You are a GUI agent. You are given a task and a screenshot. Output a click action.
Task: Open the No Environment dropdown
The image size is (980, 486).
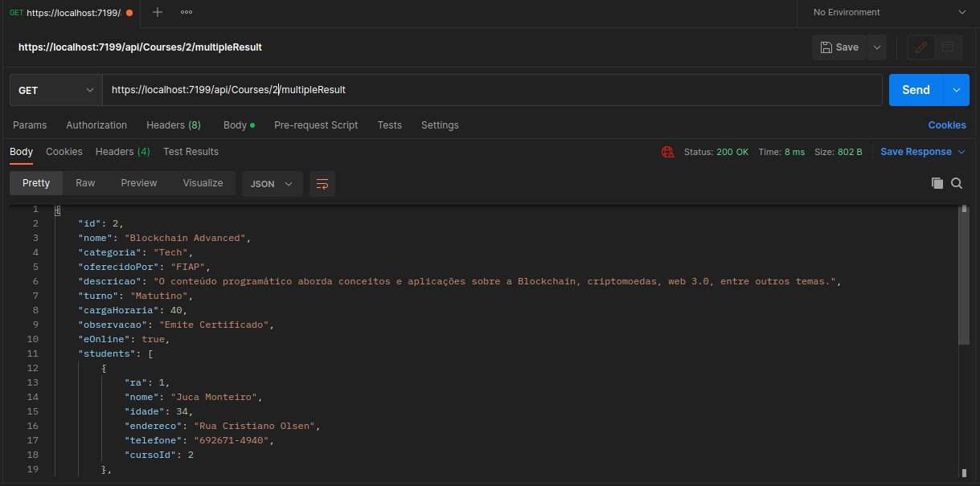888,12
